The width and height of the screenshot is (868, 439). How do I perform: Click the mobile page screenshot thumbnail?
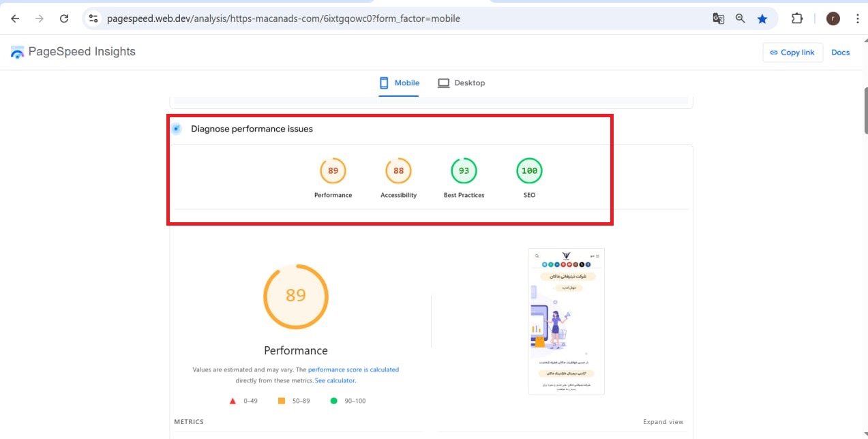[x=565, y=320]
